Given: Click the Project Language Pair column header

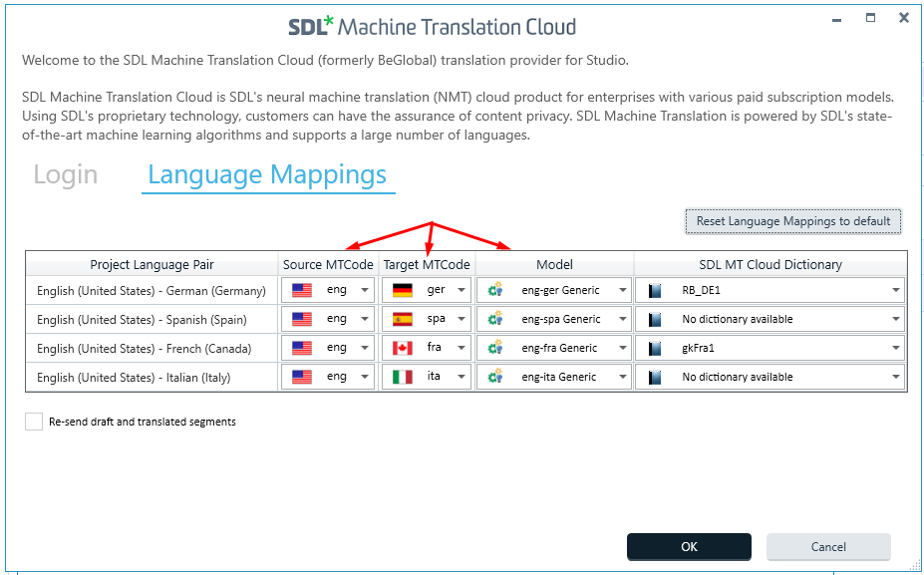Looking at the screenshot, I should tap(152, 264).
